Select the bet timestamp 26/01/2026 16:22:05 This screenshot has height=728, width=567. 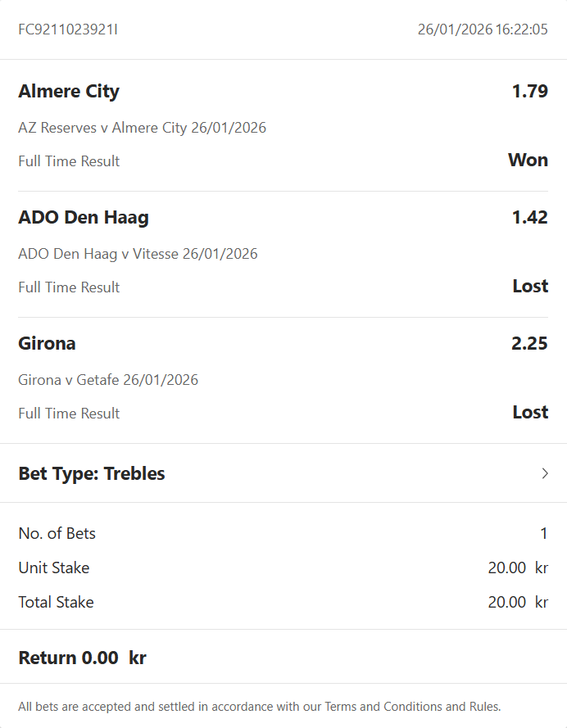click(x=483, y=29)
